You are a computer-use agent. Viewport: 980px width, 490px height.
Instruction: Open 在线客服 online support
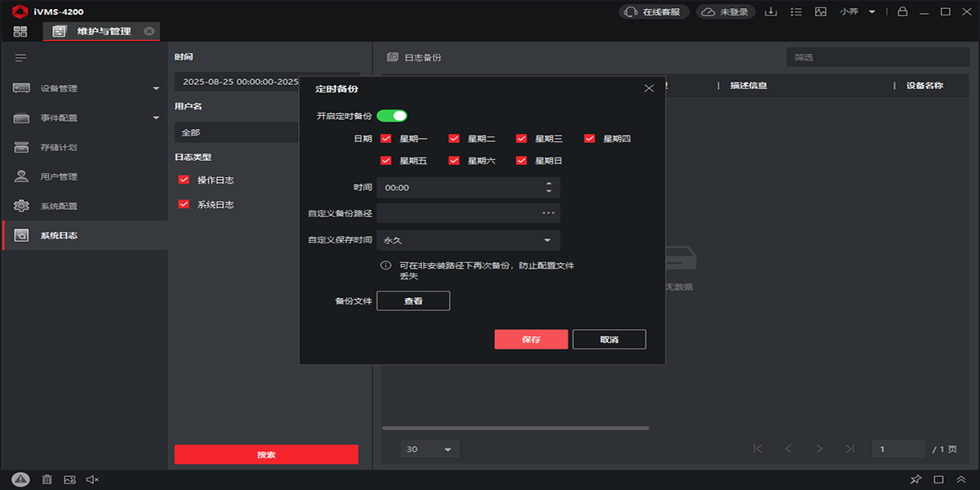pyautogui.click(x=654, y=12)
